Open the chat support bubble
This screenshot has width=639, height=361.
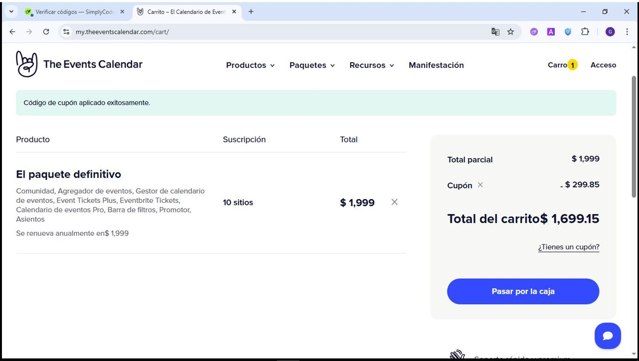click(608, 336)
